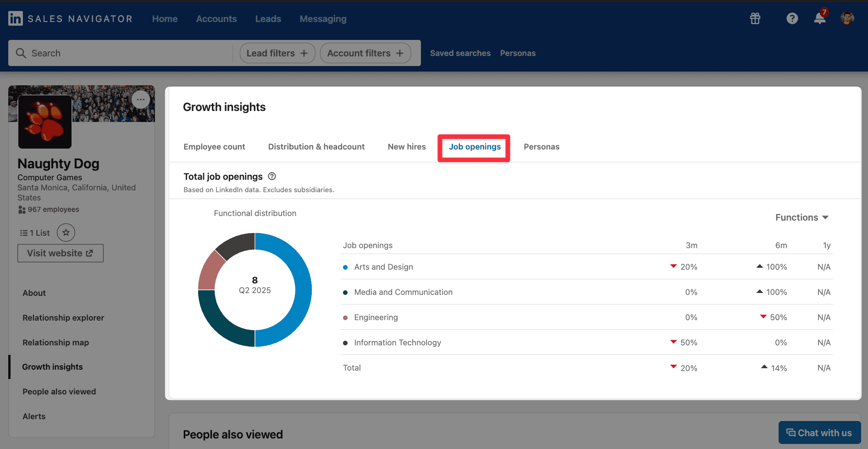
Task: Switch to the New hires tab
Action: (x=407, y=147)
